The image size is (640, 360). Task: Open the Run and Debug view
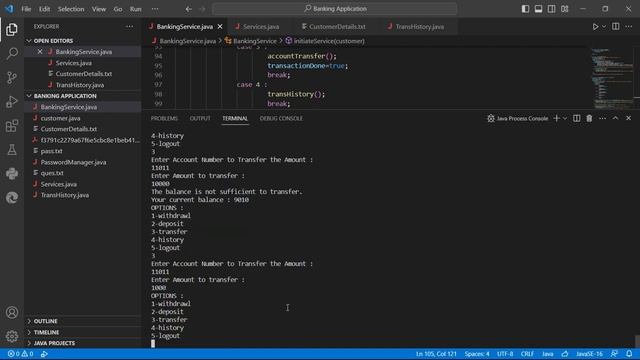[x=12, y=101]
